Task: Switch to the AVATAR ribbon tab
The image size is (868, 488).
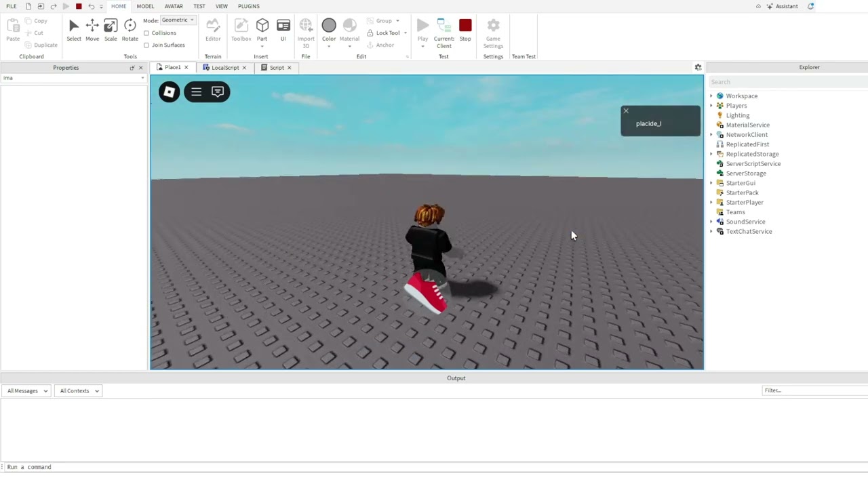Action: click(x=174, y=6)
